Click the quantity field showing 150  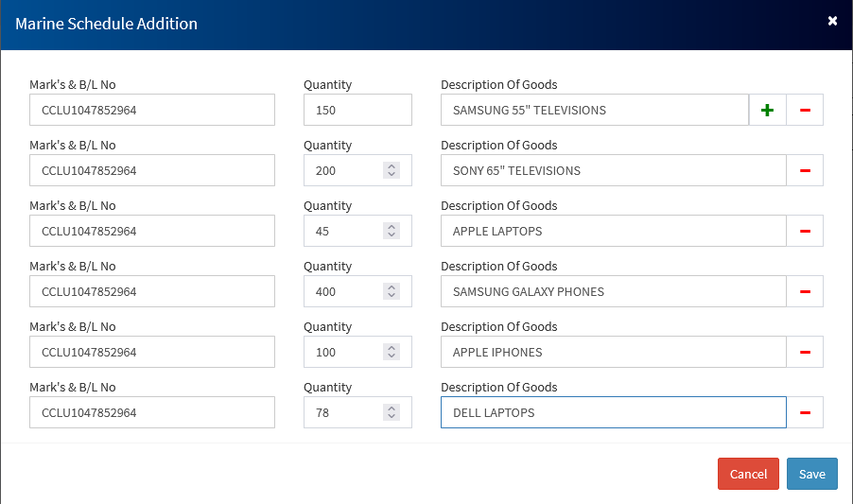click(x=357, y=111)
